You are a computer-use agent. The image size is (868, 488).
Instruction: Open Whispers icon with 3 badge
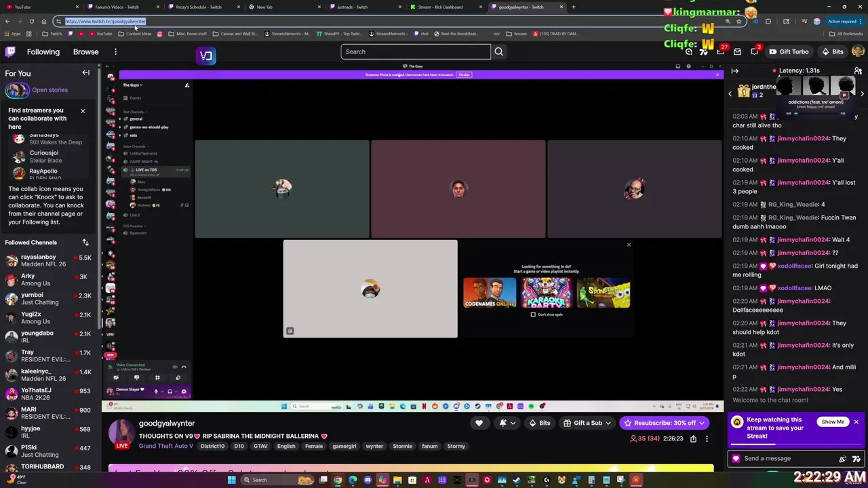pos(755,52)
